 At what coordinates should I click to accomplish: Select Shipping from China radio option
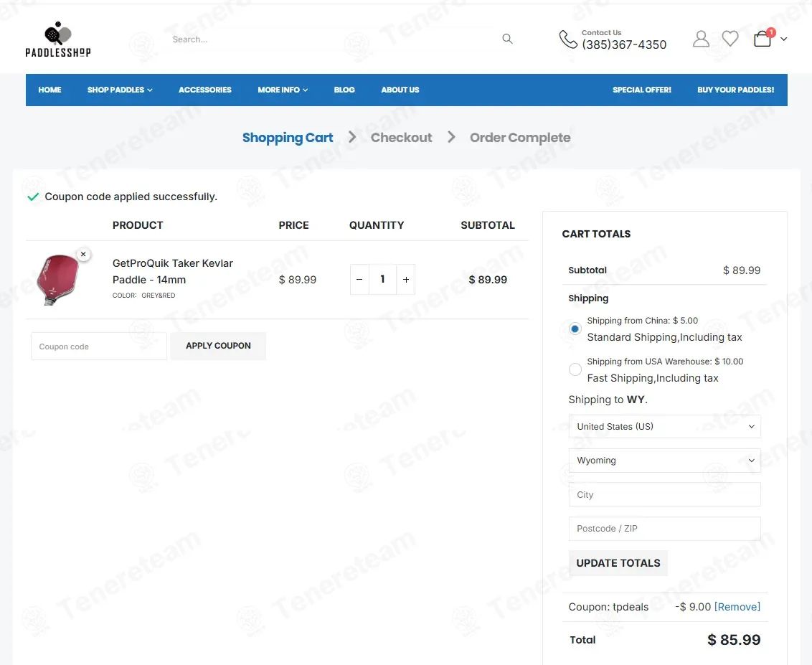pos(575,329)
